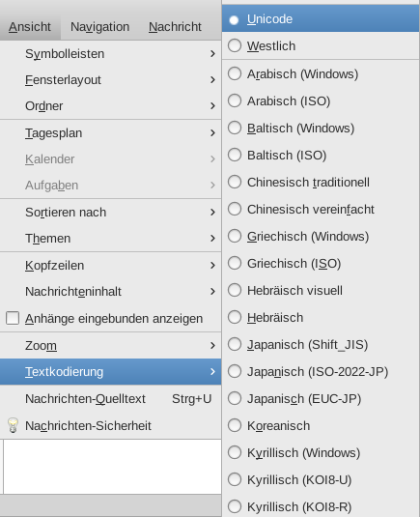Open the Kopfzeilen submenu
This screenshot has width=420, height=517.
click(110, 265)
